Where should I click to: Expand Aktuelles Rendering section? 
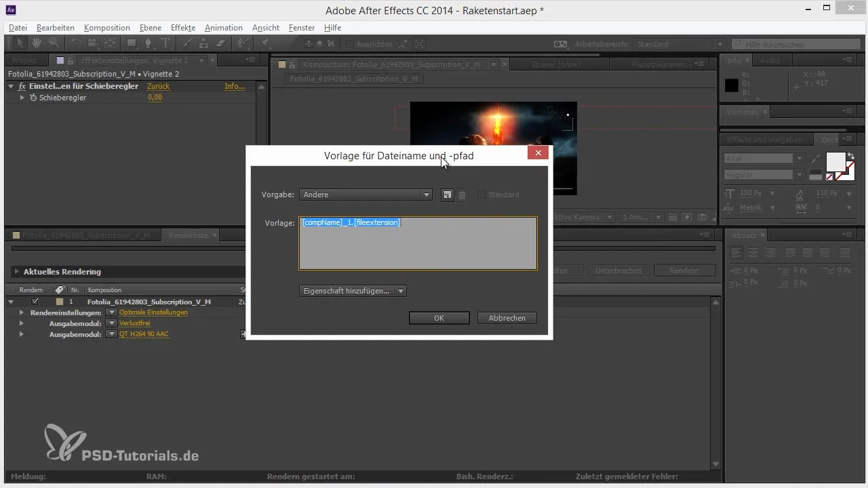pyautogui.click(x=16, y=272)
